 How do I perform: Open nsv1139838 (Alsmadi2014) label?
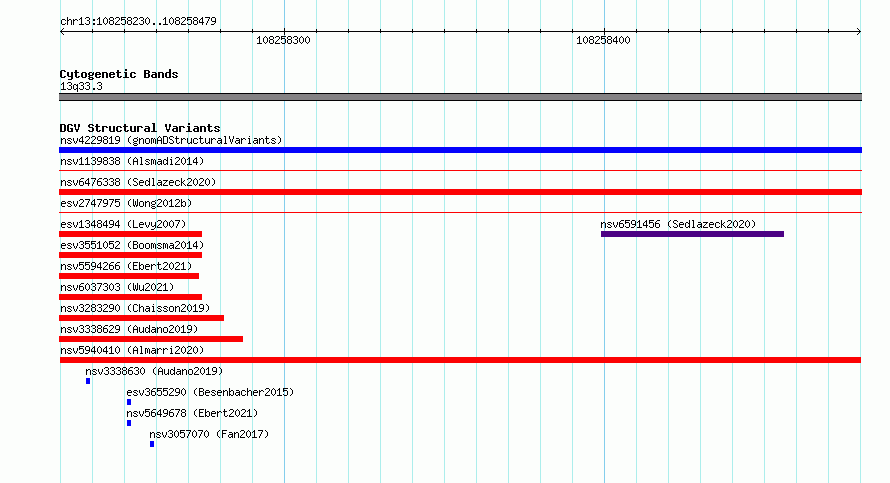(132, 161)
